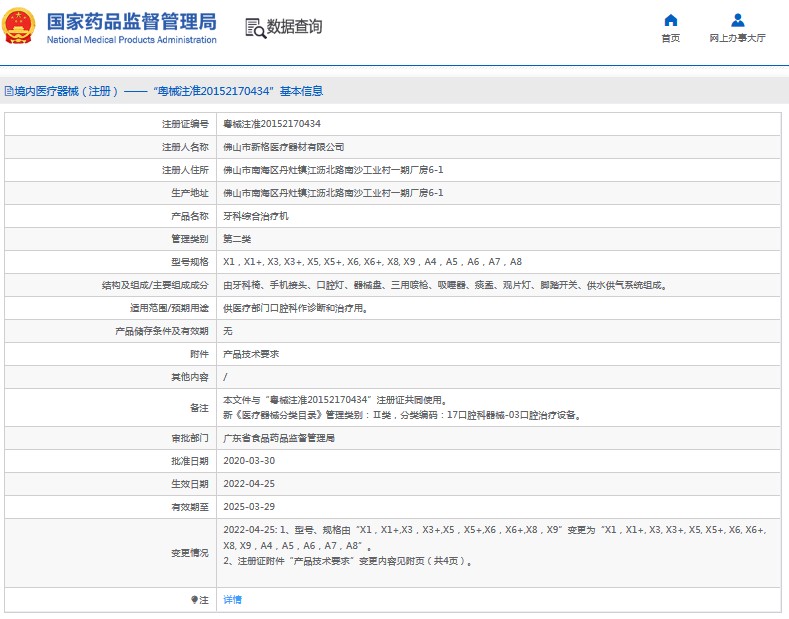Click the structure composition value starting 由牙科椅
This screenshot has height=619, width=789.
pos(445,285)
